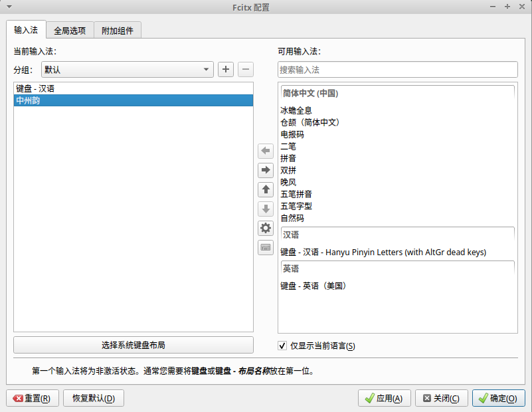Select 二笔 input method
The image size is (532, 412).
pos(398,146)
